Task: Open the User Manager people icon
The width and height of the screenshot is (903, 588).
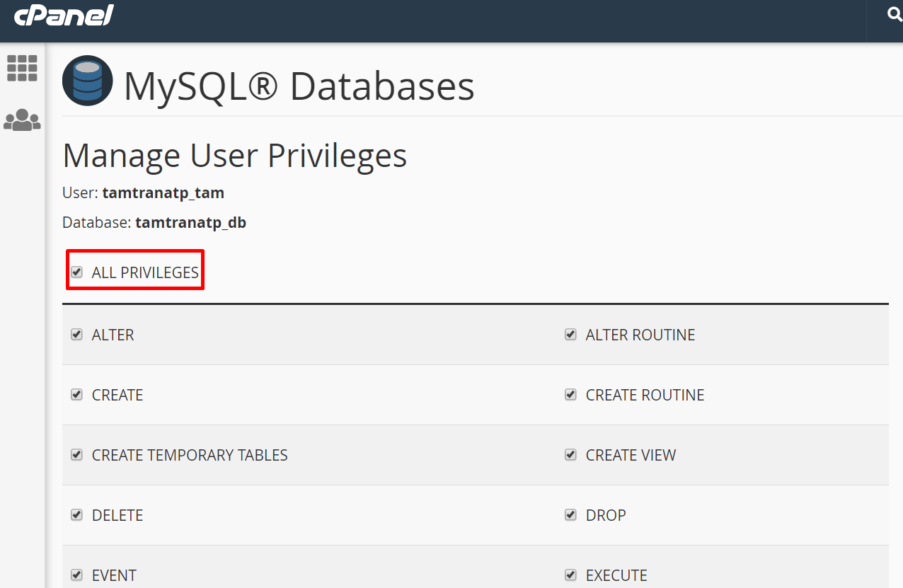Action: [22, 120]
